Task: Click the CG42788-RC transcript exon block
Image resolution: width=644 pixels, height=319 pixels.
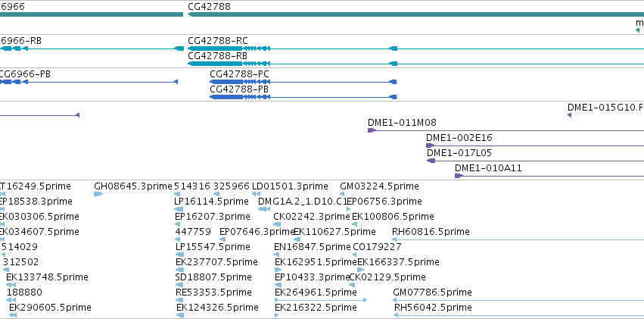Action: coord(215,48)
